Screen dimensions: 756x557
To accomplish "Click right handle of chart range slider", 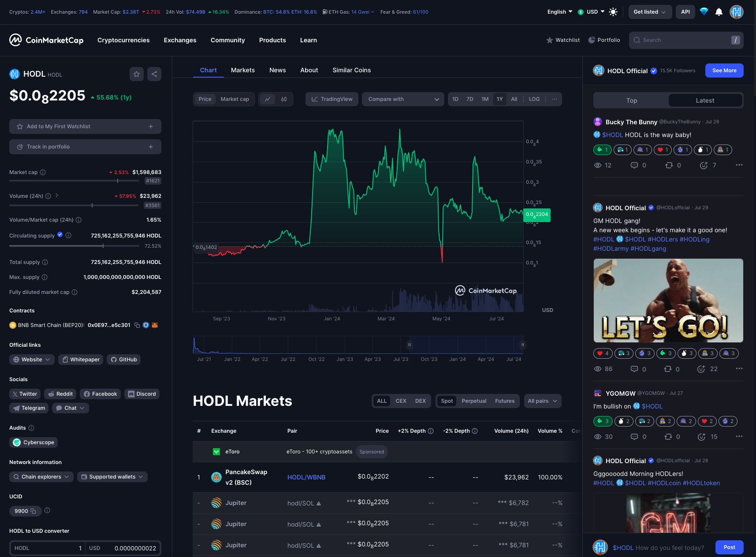I will 522,345.
